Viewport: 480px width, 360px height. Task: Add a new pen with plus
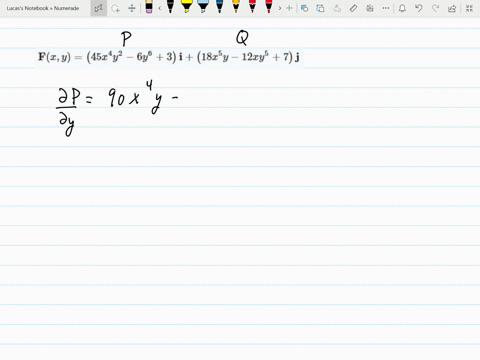point(289,8)
